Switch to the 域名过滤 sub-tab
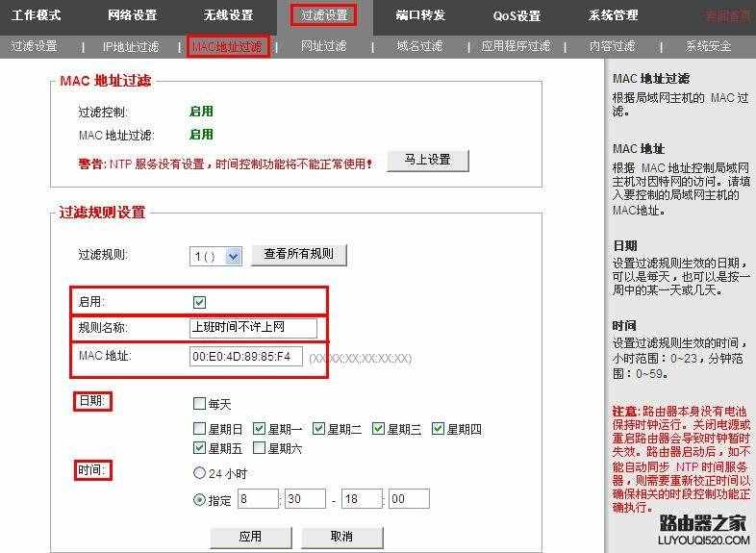The width and height of the screenshot is (756, 553). click(x=419, y=46)
